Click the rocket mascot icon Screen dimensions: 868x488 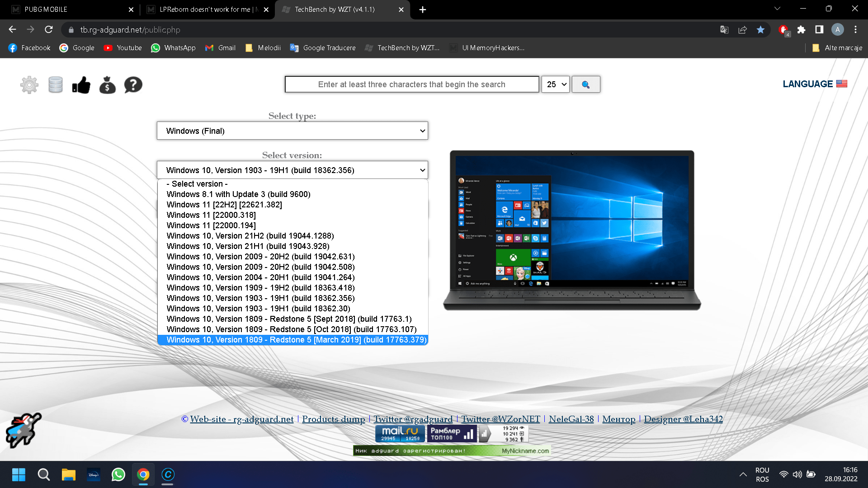24,430
